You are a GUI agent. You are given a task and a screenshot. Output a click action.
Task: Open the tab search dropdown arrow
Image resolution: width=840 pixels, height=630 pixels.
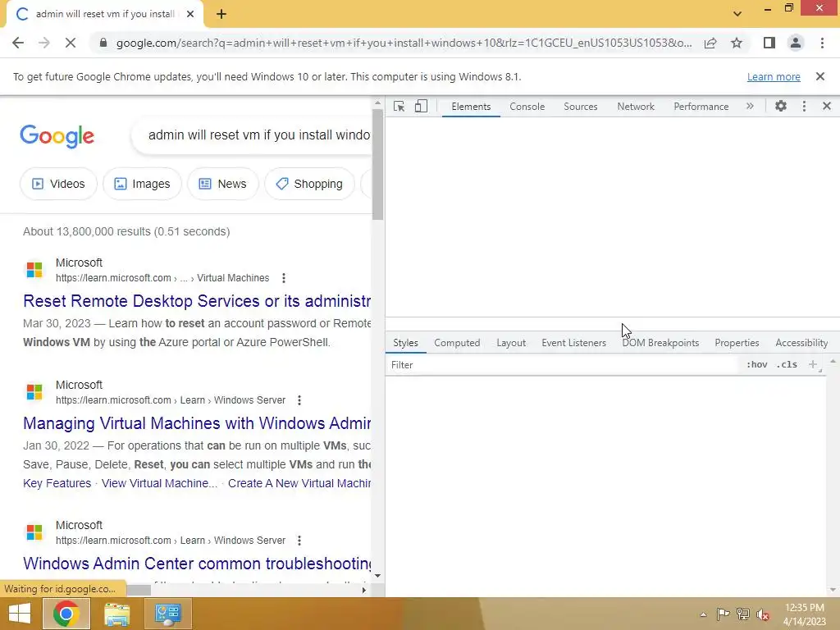[737, 14]
